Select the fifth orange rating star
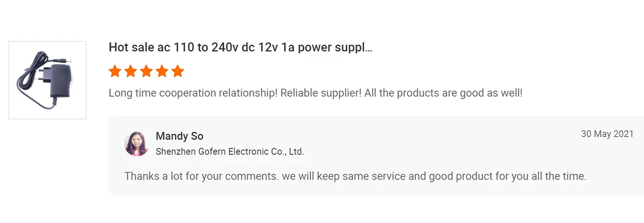The width and height of the screenshot is (644, 223). pyautogui.click(x=178, y=71)
